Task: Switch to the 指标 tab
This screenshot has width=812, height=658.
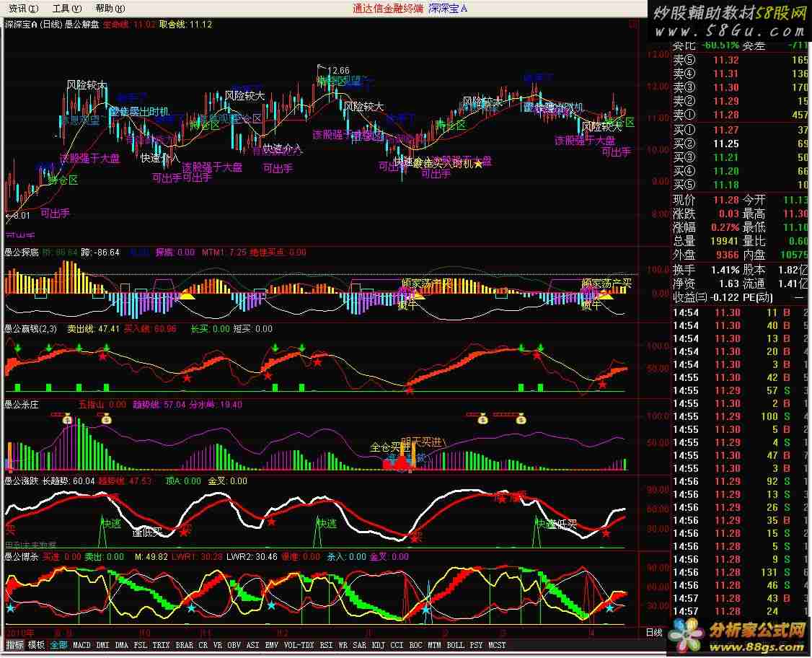Action: tap(14, 645)
